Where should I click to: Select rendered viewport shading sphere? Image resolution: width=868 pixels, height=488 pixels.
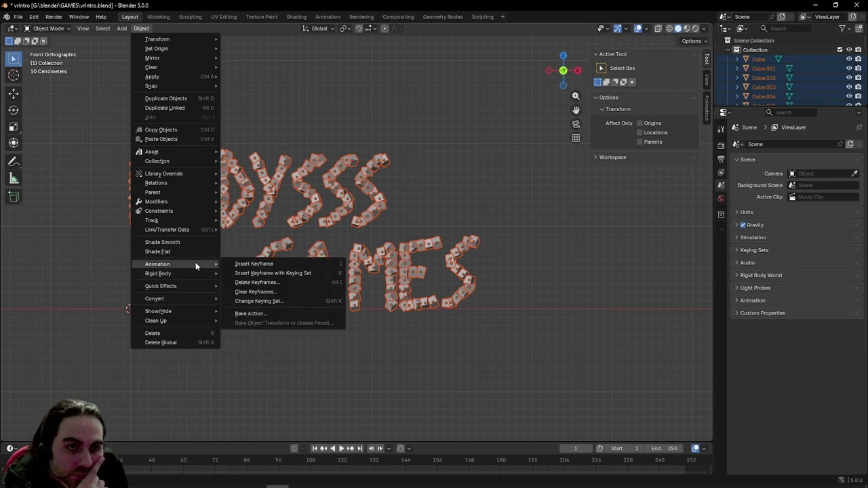point(694,28)
